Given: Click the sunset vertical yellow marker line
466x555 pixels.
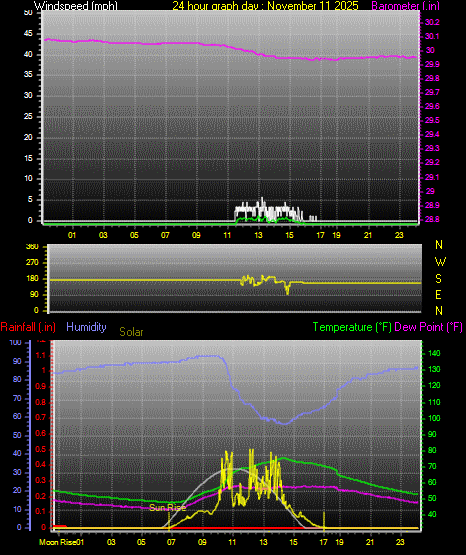Looking at the screenshot, I should [x=324, y=520].
